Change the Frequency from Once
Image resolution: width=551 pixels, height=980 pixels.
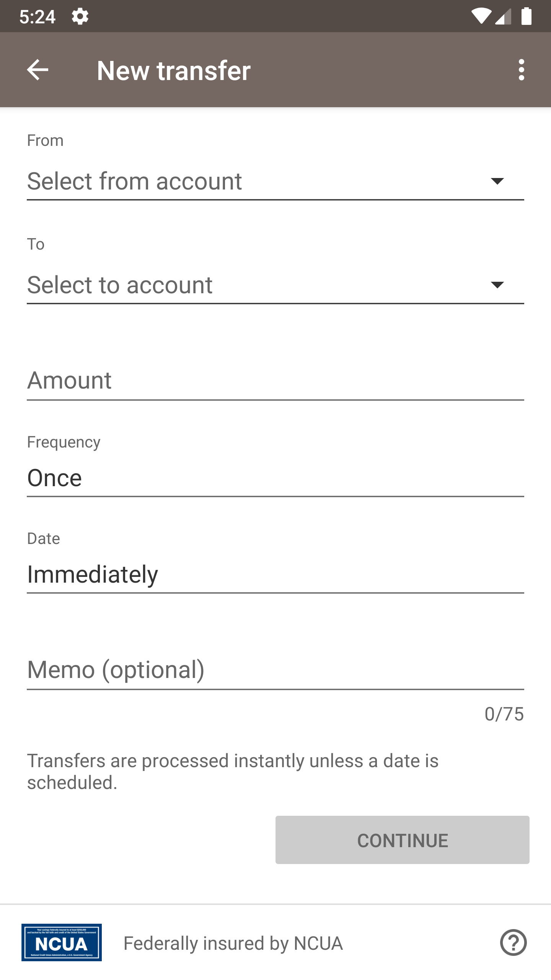(275, 478)
